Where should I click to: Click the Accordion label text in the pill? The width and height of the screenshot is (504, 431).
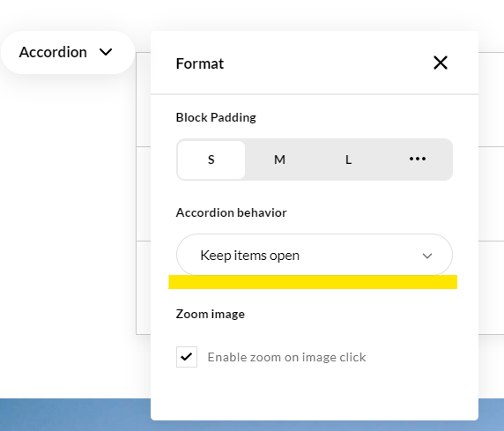click(x=53, y=52)
